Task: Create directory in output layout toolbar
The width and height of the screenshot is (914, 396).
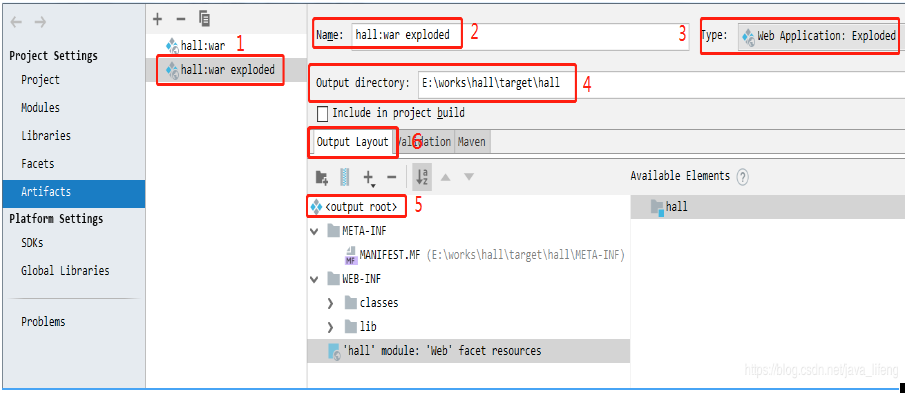Action: click(322, 177)
